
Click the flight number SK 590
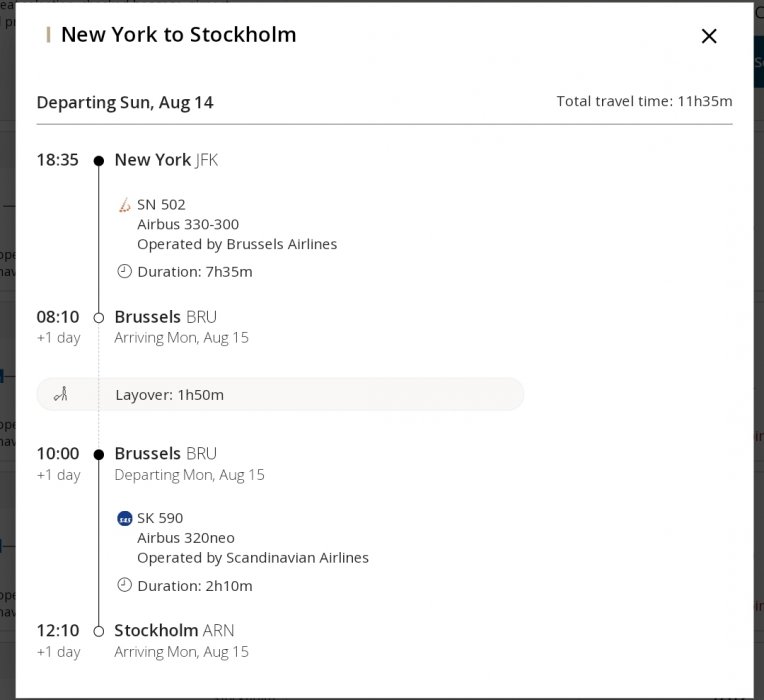[x=161, y=518]
